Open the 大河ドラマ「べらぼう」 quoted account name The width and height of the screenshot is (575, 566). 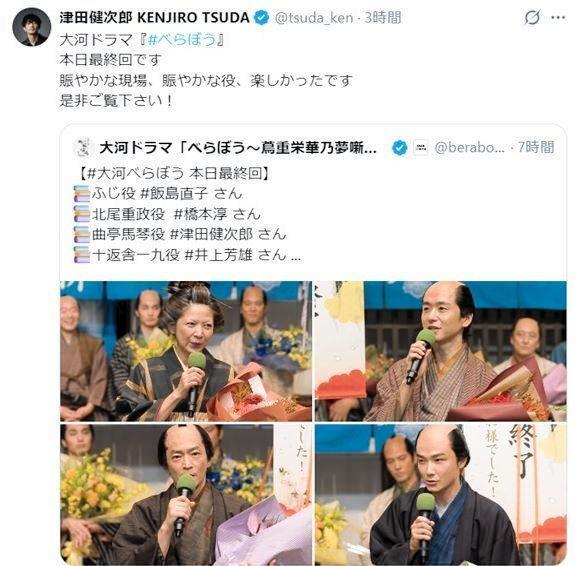(238, 147)
